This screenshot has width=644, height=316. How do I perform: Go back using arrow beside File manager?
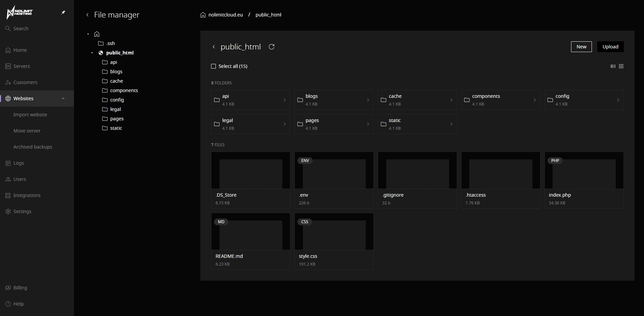pyautogui.click(x=87, y=15)
